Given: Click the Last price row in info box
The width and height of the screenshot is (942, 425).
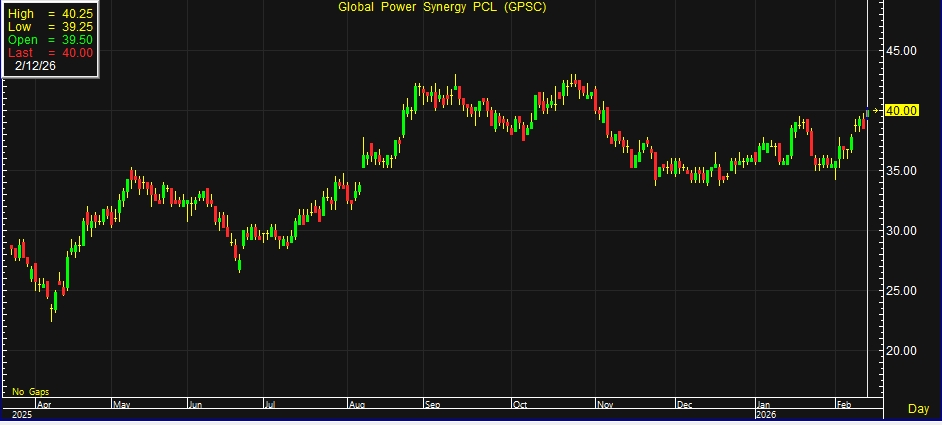Looking at the screenshot, I should click(50, 52).
